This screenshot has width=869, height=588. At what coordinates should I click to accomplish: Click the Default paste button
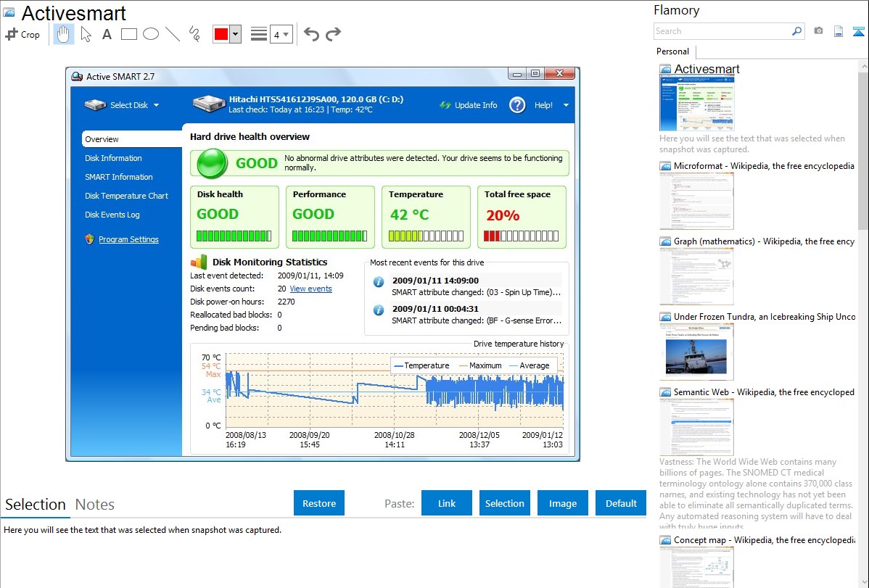[621, 503]
